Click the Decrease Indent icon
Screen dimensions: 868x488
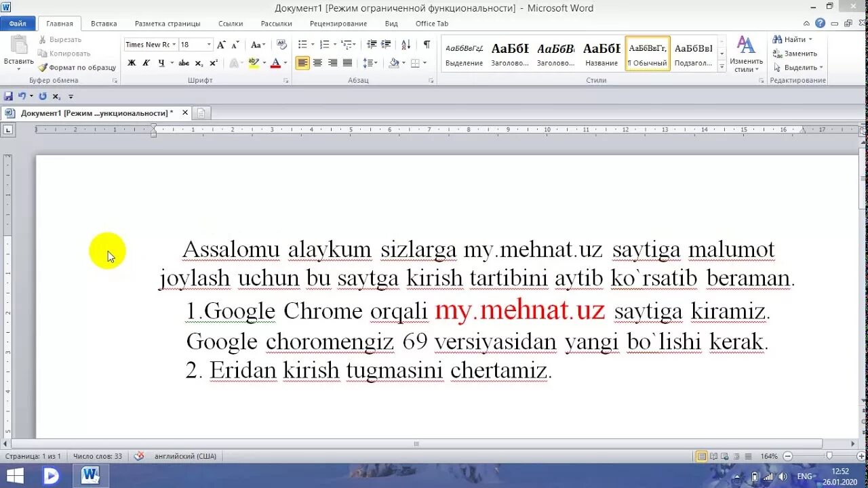[x=371, y=45]
